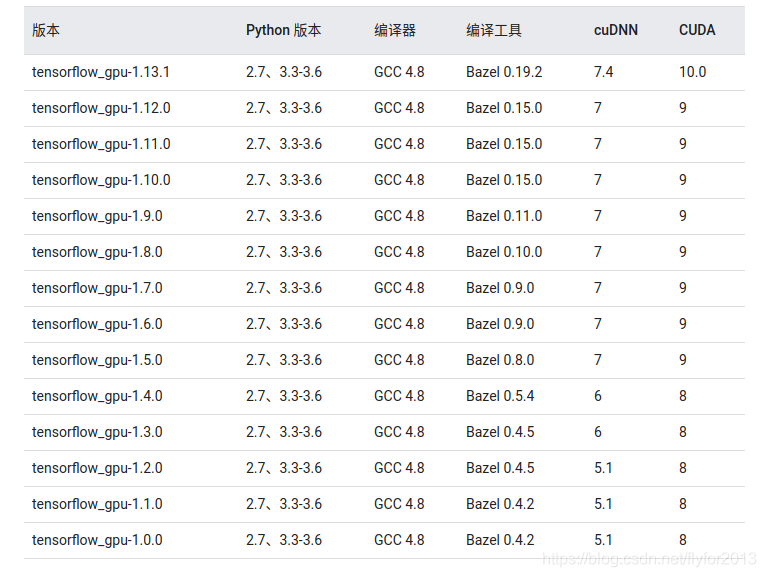Click the Bazel 0.8.0 cell

click(x=500, y=360)
